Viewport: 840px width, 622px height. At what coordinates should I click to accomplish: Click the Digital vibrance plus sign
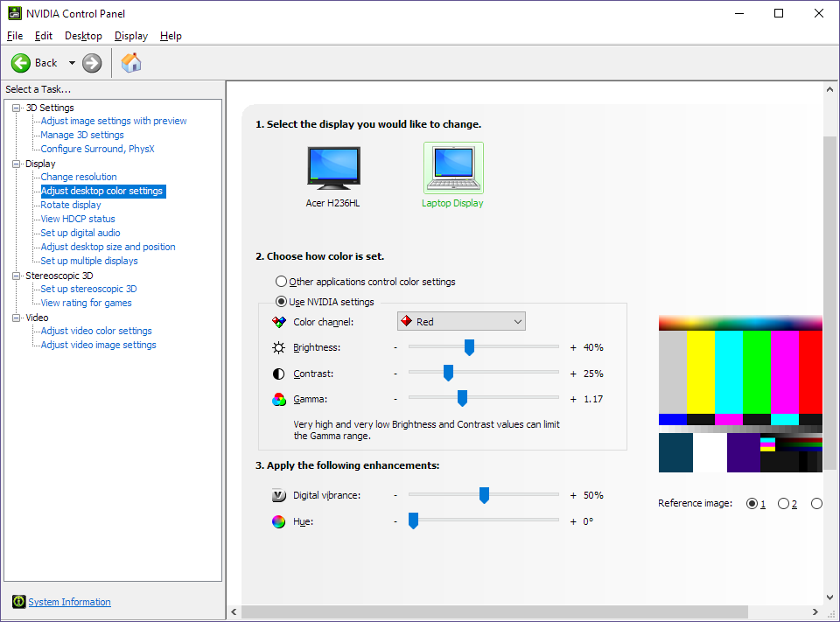point(573,495)
